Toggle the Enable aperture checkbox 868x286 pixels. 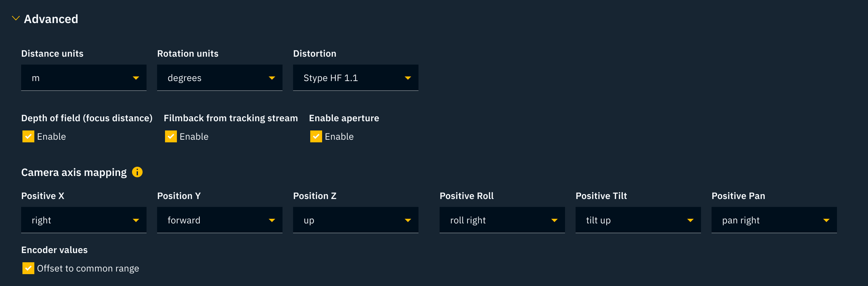click(x=316, y=137)
